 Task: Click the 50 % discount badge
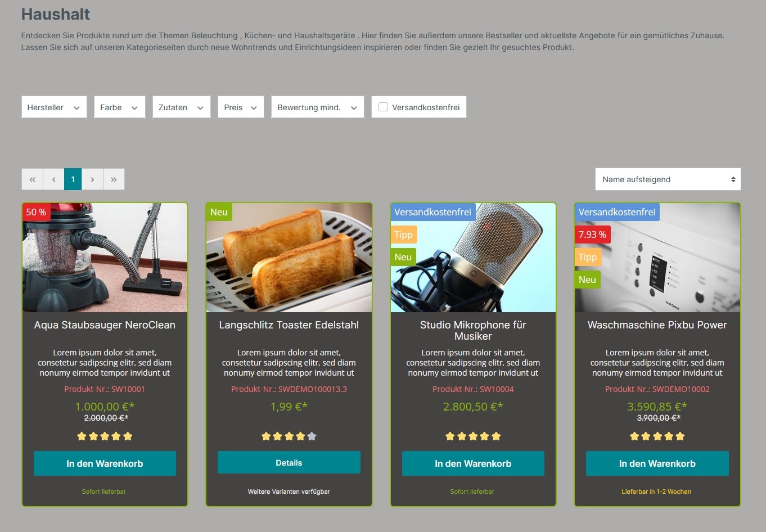(36, 212)
